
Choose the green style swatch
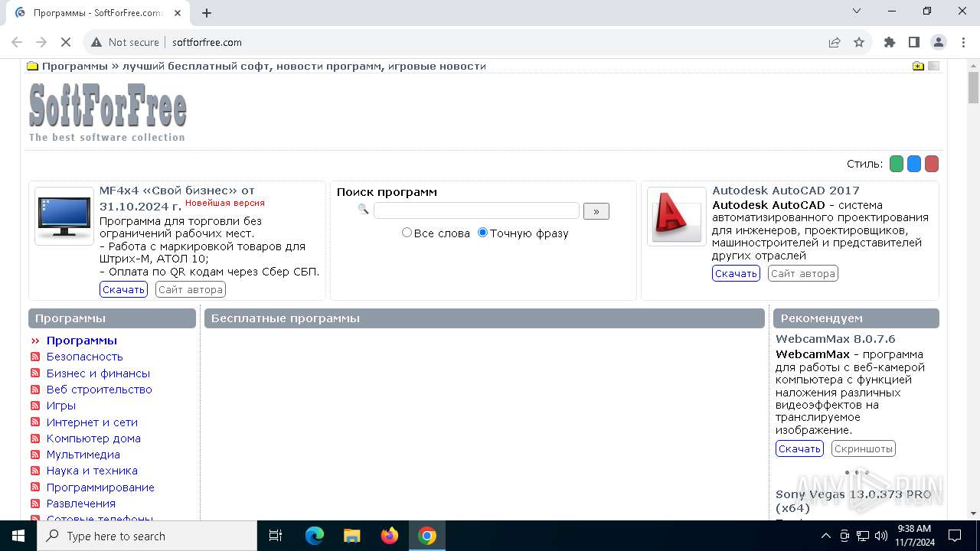point(897,164)
